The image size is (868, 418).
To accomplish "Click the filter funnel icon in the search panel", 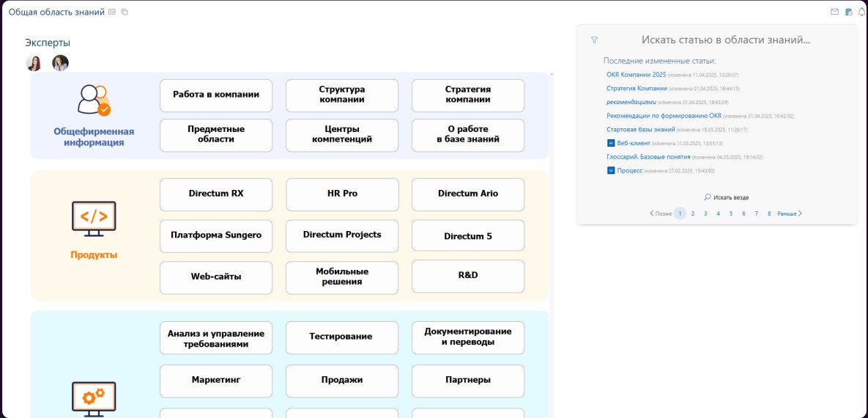I will [x=595, y=40].
